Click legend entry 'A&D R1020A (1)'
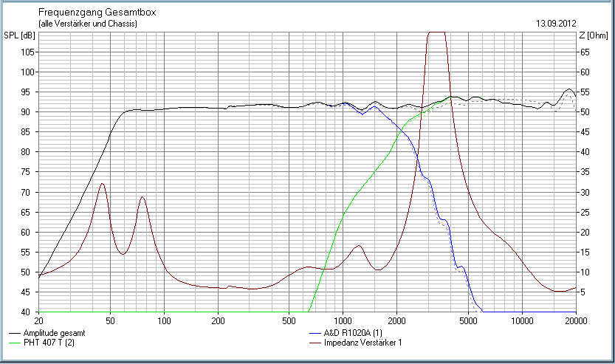The height and width of the screenshot is (364, 615). pos(353,333)
